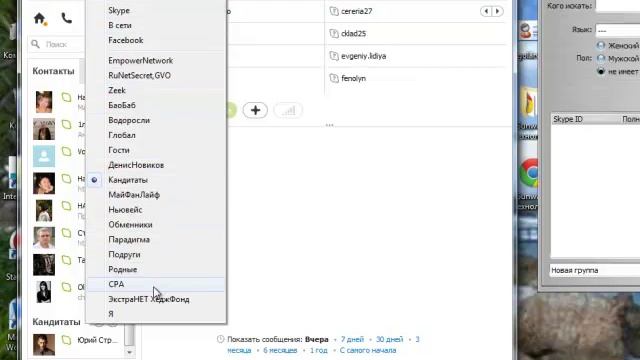Viewport: 640px width, 360px height.
Task: Show messages from 6 месяцев
Action: click(280, 350)
